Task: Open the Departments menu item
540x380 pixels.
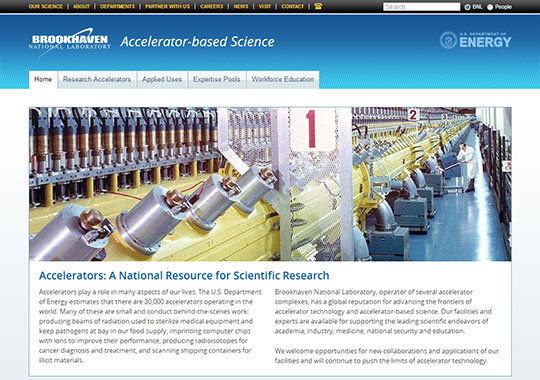Action: (117, 6)
